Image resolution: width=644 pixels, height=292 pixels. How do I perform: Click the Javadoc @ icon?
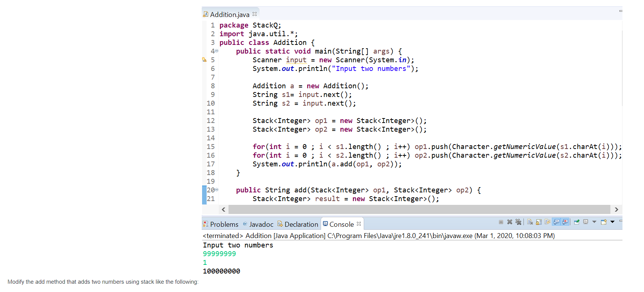pyautogui.click(x=245, y=224)
